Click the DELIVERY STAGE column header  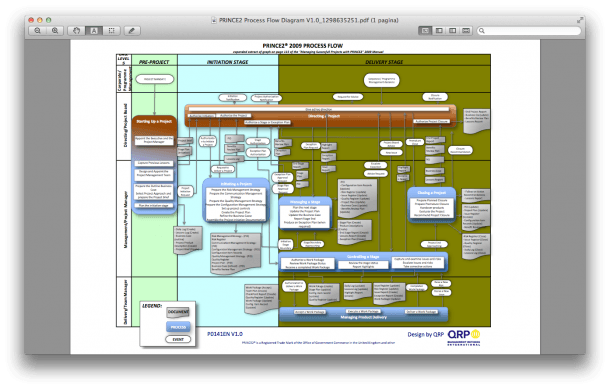coord(384,62)
